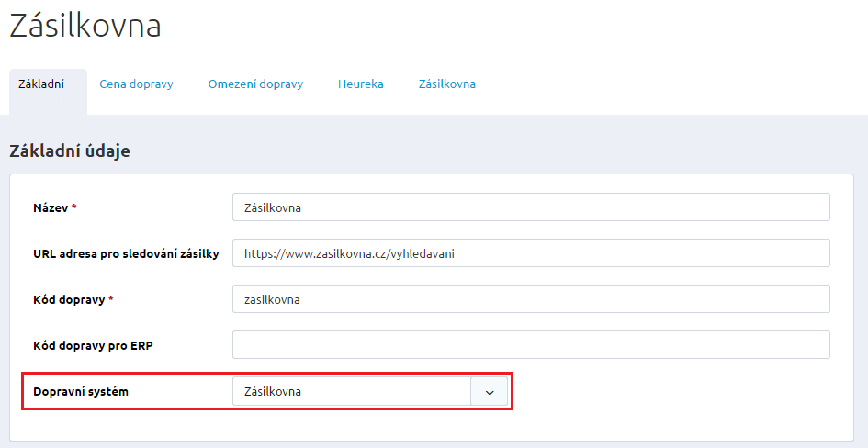The image size is (868, 448).
Task: Click the red asterisk beside Název
Action: pos(74,208)
